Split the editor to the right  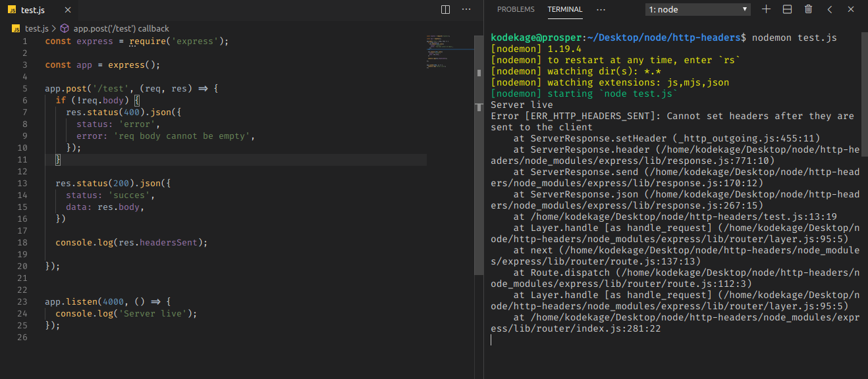coord(445,10)
